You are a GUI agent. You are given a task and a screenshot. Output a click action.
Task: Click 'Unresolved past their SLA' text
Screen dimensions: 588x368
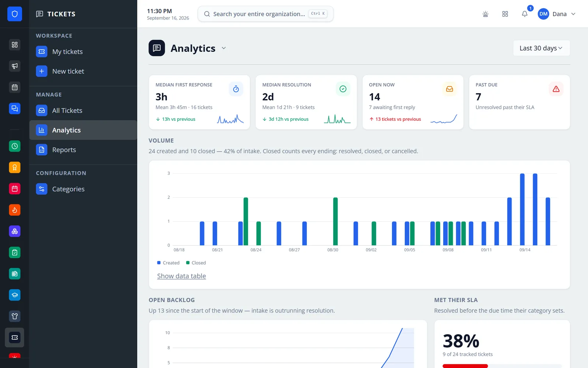[x=505, y=107]
